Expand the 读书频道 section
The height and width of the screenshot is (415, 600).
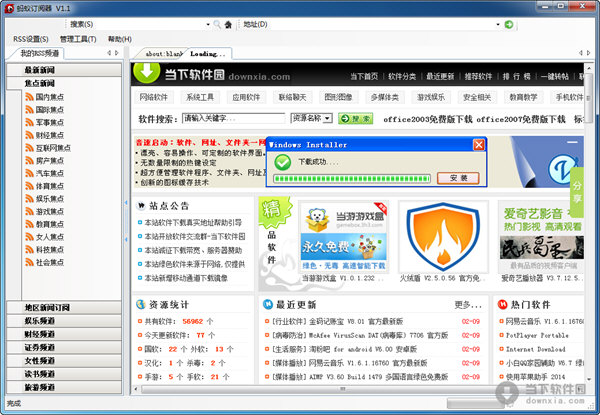tap(64, 374)
